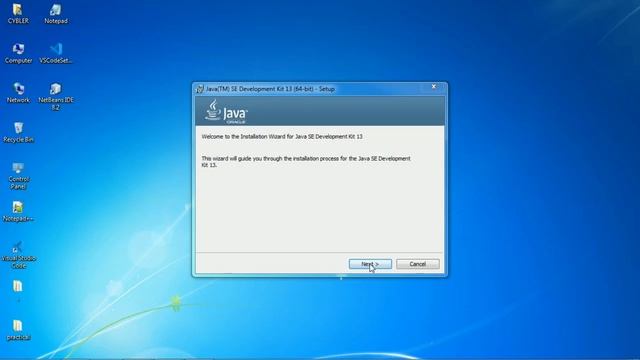Image resolution: width=640 pixels, height=360 pixels.
Task: Click the Java SE Development Kit title bar text
Action: point(270,89)
